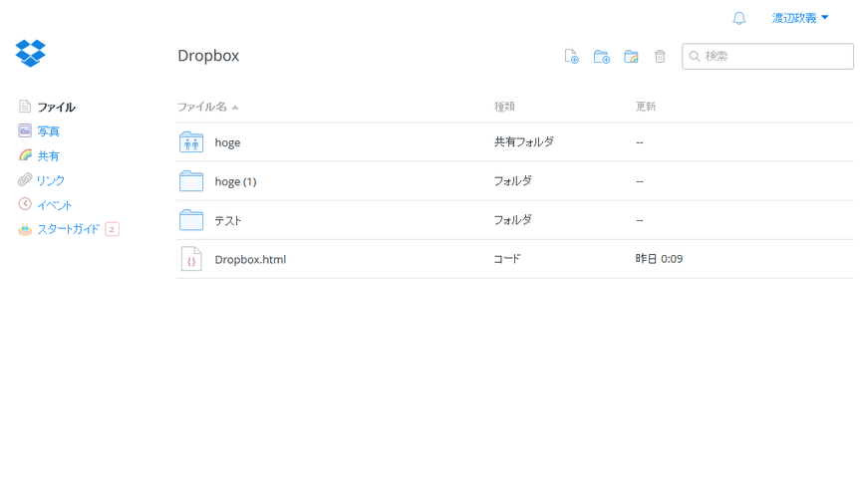Image resolution: width=860 pixels, height=504 pixels.
Task: Click the スタートガイド badge showing 2
Action: (112, 229)
